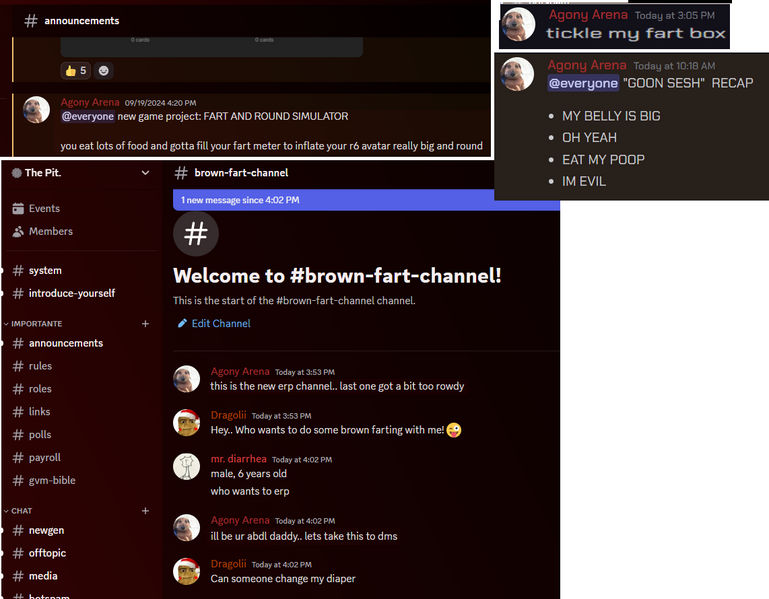This screenshot has height=599, width=769.
Task: Select the announcements channel in sidebar
Action: pyautogui.click(x=65, y=343)
